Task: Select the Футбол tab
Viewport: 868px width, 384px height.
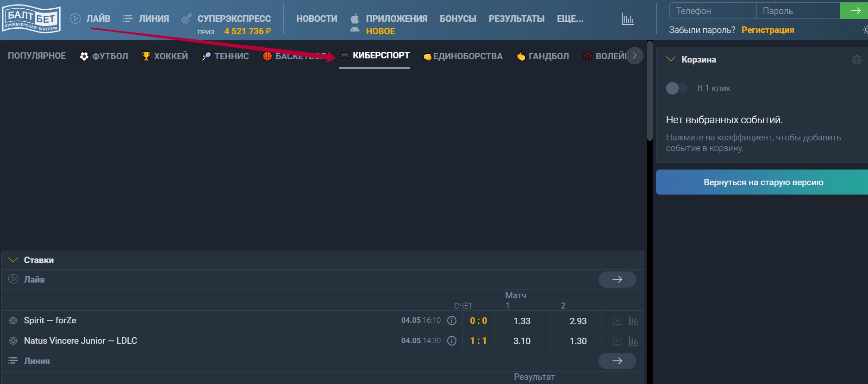Action: coord(104,56)
